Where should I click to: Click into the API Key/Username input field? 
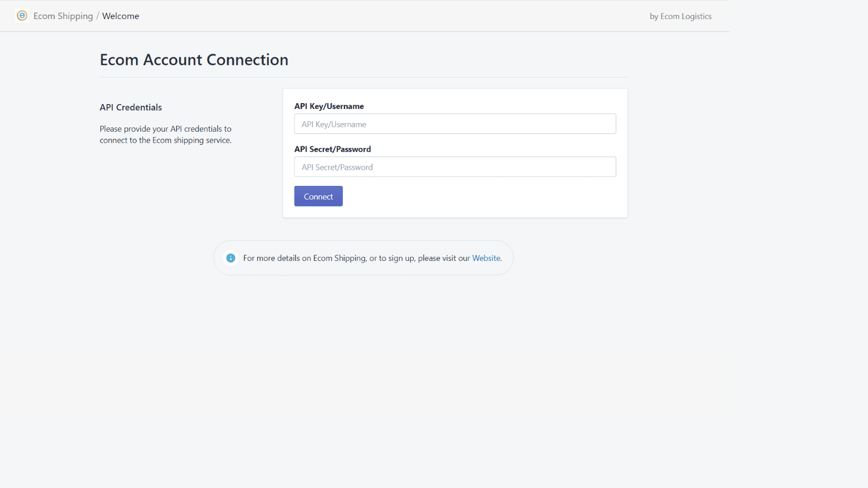455,124
